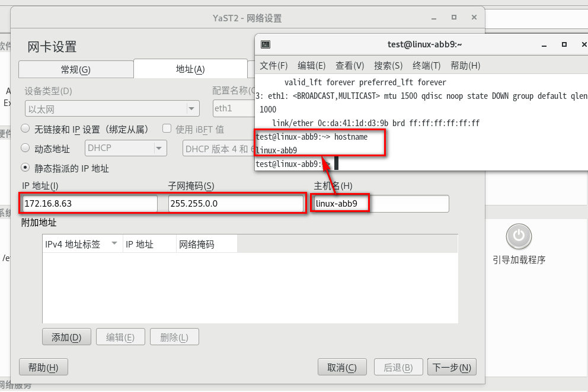
Task: Open the terminal Edit (编辑) menu
Action: pos(311,66)
